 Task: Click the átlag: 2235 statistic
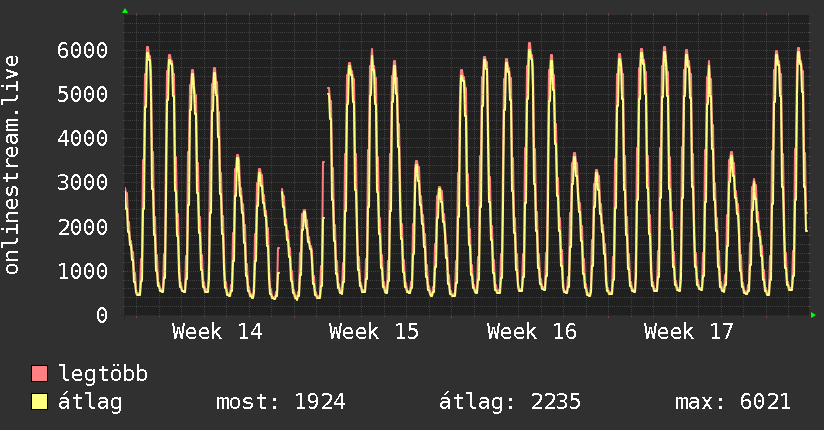coord(510,402)
